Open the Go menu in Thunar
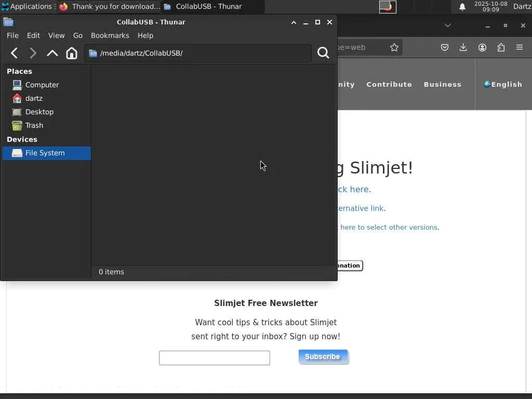Screen dimensions: 532x399 [x=78, y=36]
